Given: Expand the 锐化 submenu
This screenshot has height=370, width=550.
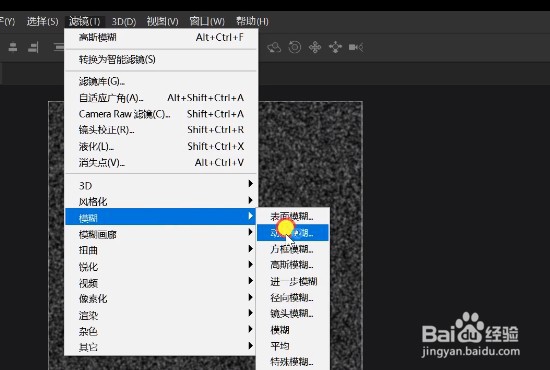Looking at the screenshot, I should (x=161, y=266).
